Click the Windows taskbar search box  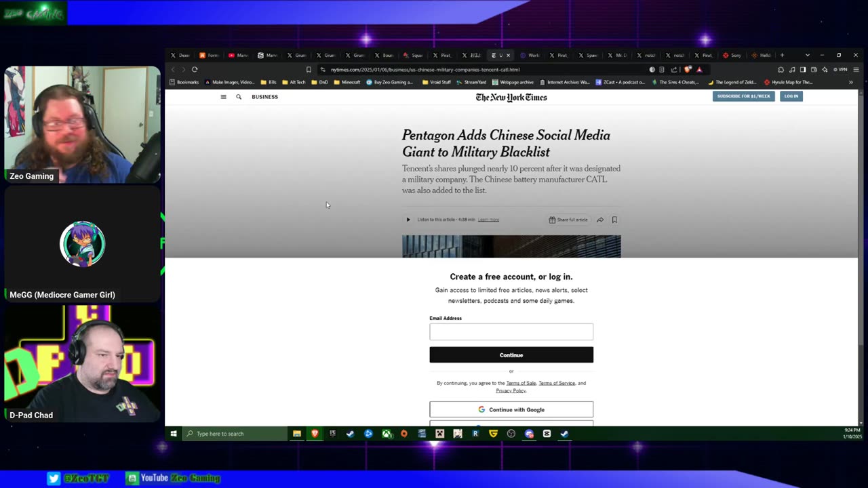coord(235,434)
